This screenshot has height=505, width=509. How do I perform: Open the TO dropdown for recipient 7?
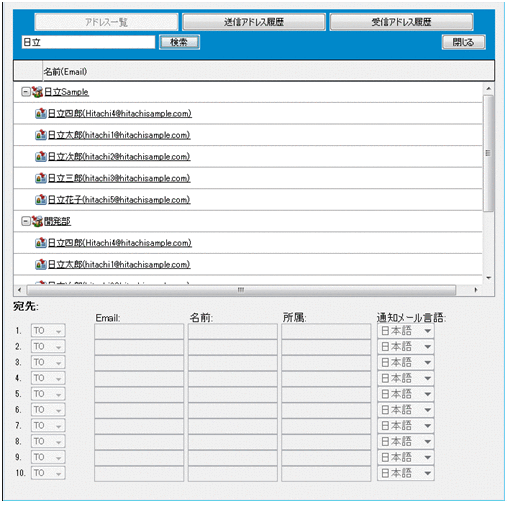pos(48,425)
